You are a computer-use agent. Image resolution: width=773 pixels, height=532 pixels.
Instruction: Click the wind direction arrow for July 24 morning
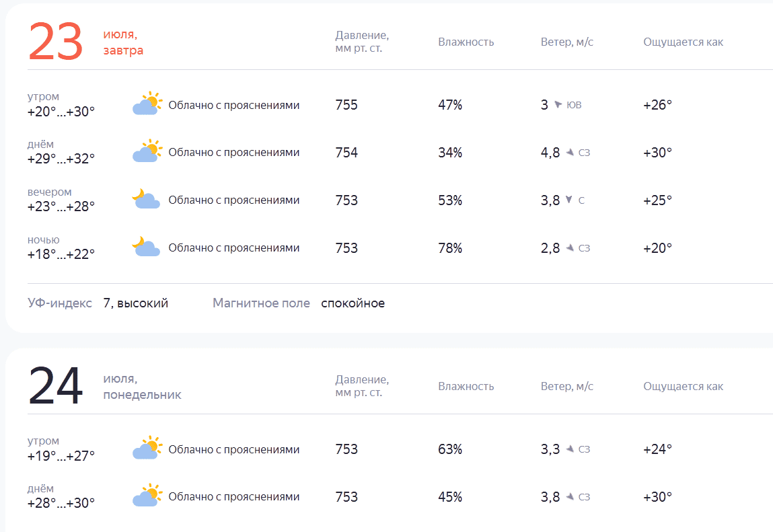569,449
